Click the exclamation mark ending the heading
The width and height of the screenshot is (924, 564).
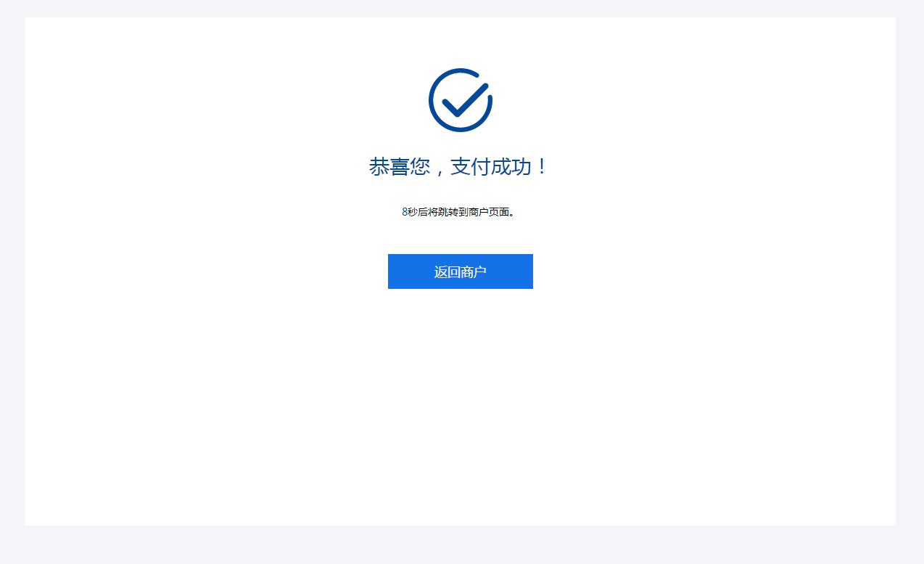(543, 166)
